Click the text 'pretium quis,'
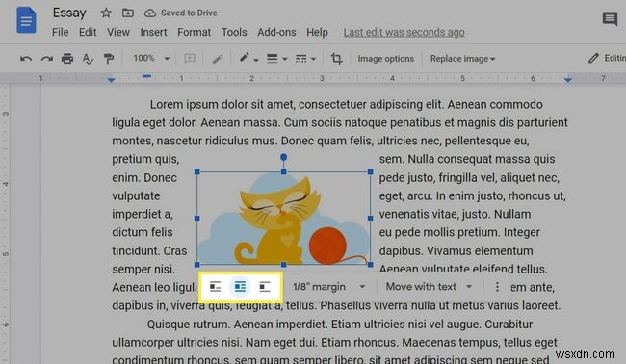 145,159
